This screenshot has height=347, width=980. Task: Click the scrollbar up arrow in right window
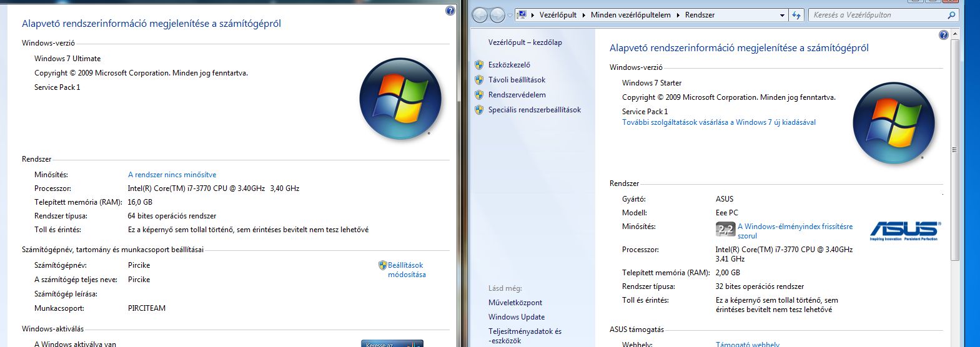954,35
